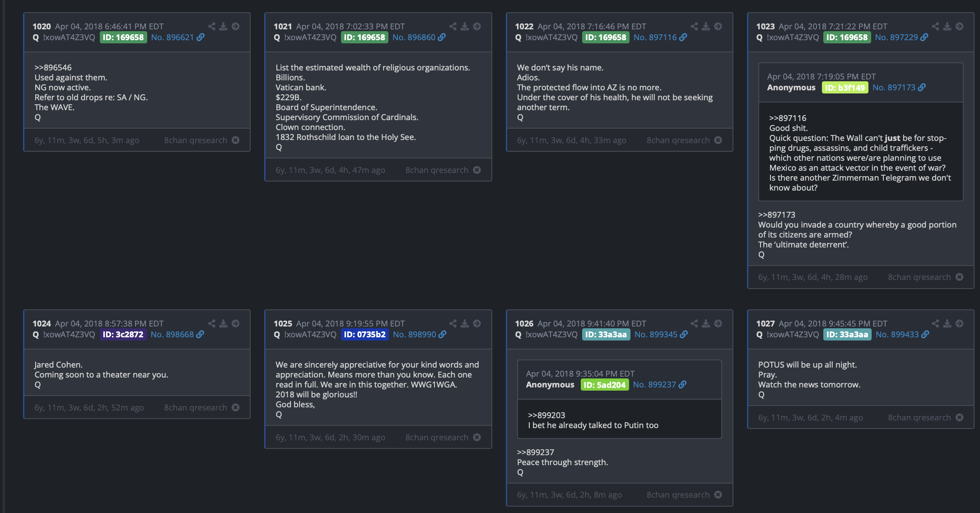Image resolution: width=980 pixels, height=513 pixels.
Task: Share post 1022 via share icon
Action: [694, 27]
